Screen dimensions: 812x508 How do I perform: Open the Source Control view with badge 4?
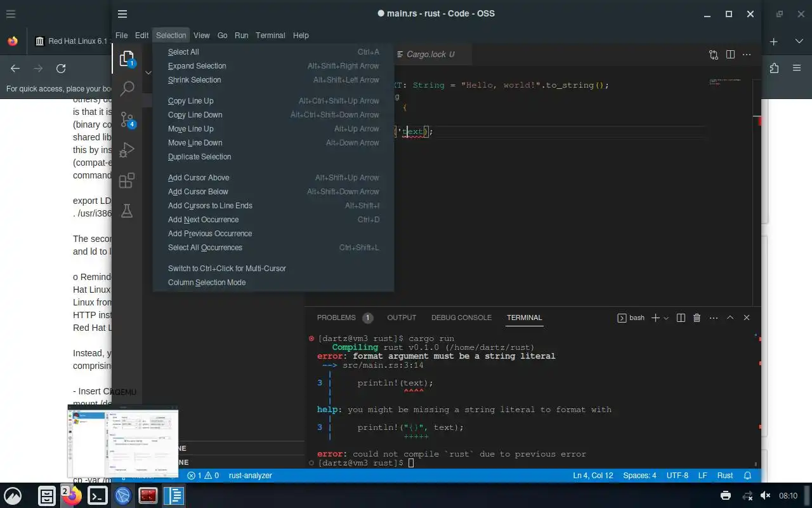127,119
